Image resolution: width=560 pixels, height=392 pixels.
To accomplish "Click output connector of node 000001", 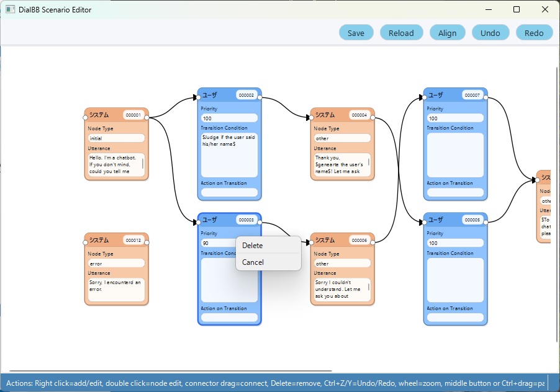I will (147, 117).
